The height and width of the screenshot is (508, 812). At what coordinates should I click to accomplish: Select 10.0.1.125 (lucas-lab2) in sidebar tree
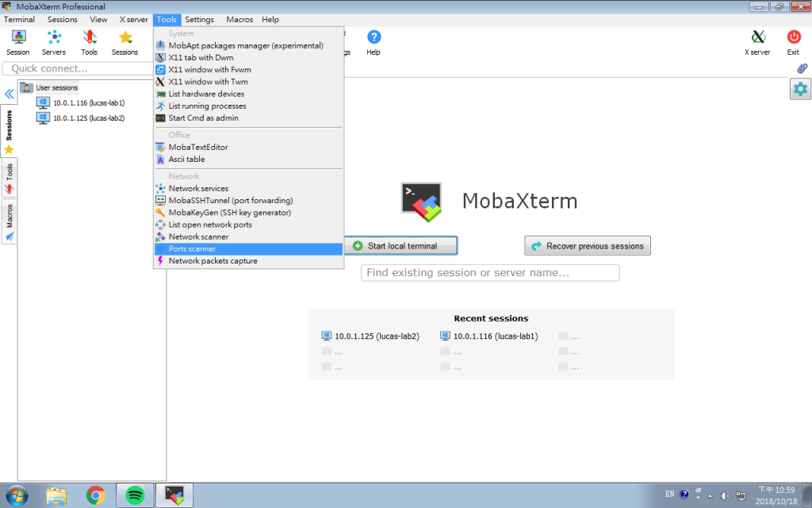[81, 117]
